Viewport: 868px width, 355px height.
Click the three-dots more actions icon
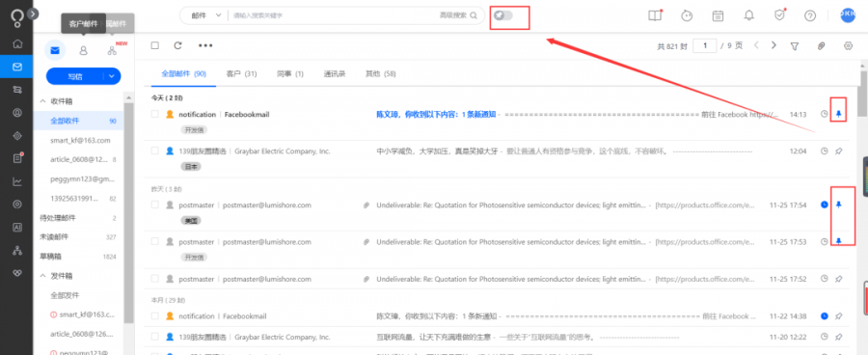pyautogui.click(x=205, y=46)
